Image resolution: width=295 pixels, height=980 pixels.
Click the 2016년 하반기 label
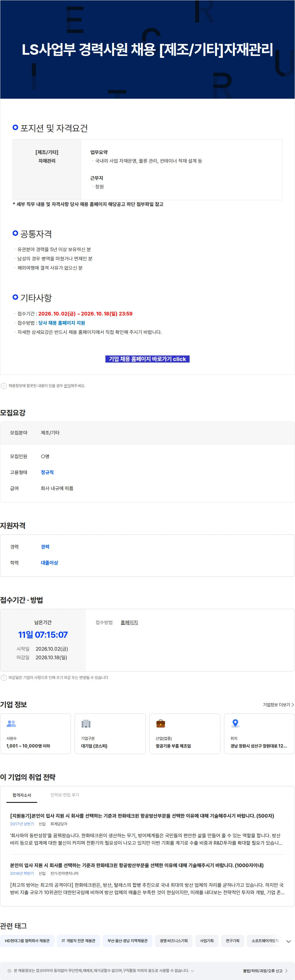tap(22, 874)
